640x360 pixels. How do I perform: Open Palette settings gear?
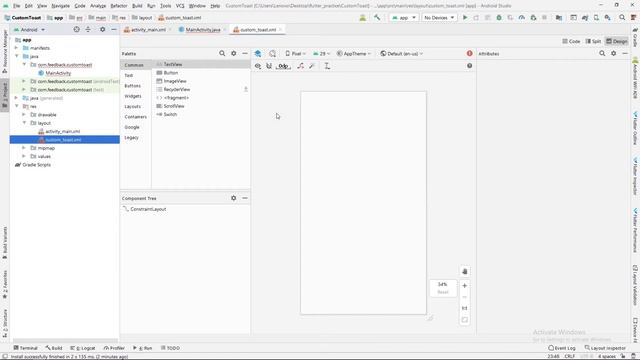(x=233, y=53)
